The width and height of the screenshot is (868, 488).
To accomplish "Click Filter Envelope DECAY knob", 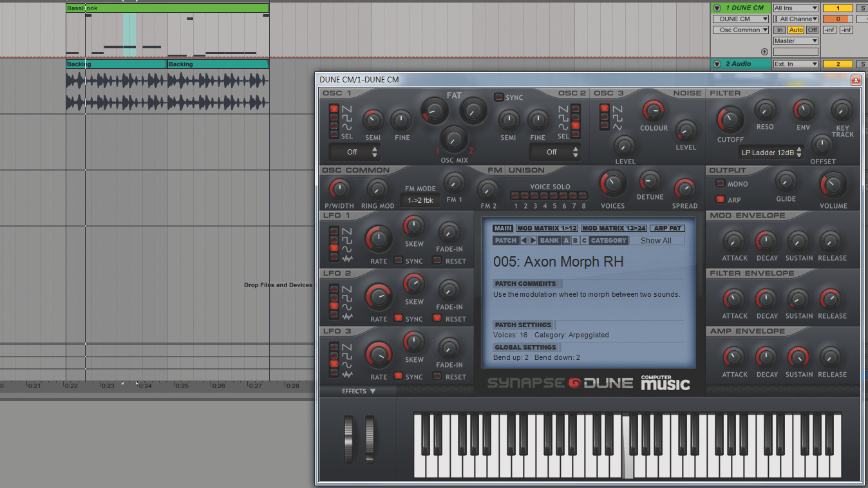I will 766,299.
